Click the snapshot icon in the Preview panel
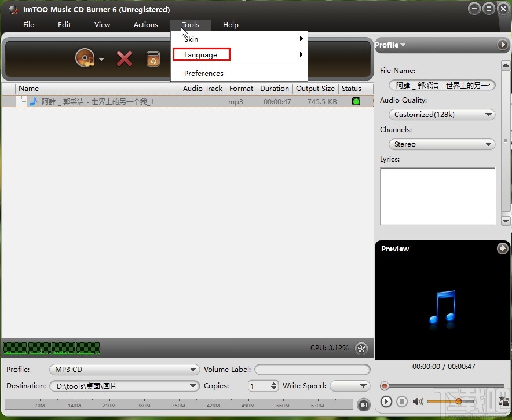 pyautogui.click(x=503, y=401)
